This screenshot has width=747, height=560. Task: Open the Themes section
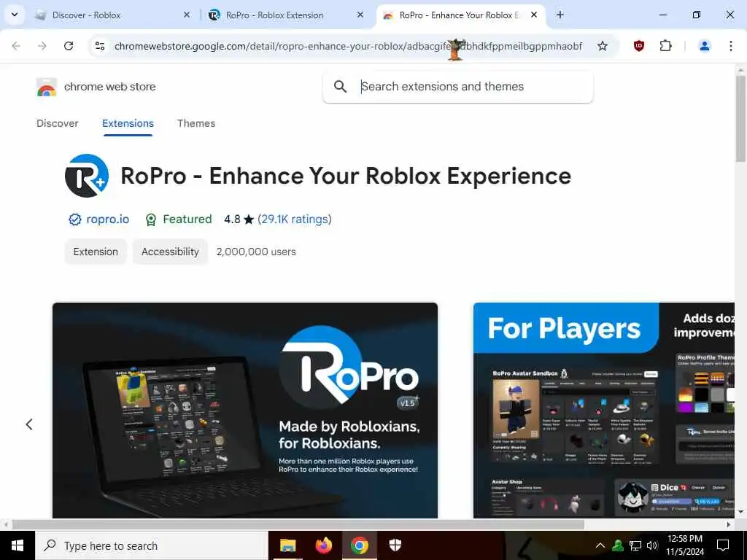pyautogui.click(x=196, y=123)
